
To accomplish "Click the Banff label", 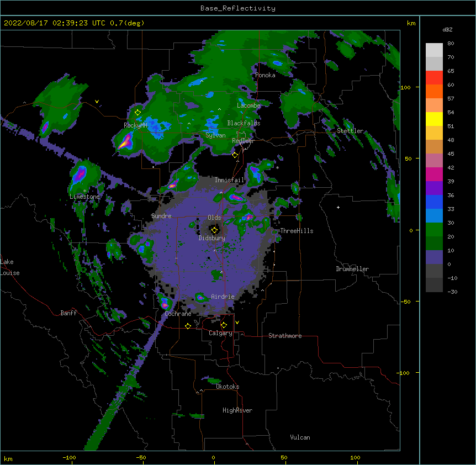I will (x=68, y=313).
